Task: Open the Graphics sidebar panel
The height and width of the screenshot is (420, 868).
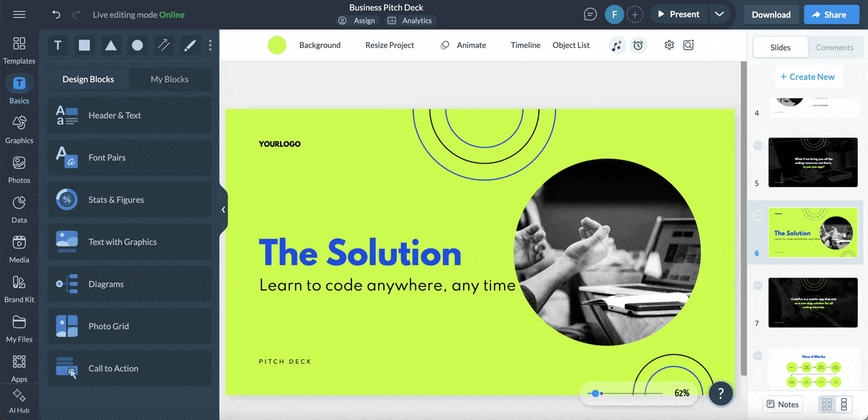Action: 20,129
